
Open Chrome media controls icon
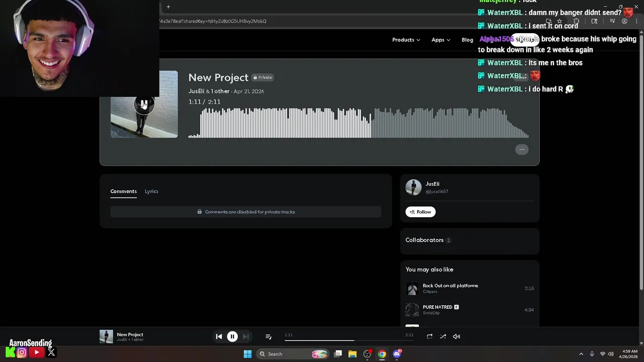(612, 21)
